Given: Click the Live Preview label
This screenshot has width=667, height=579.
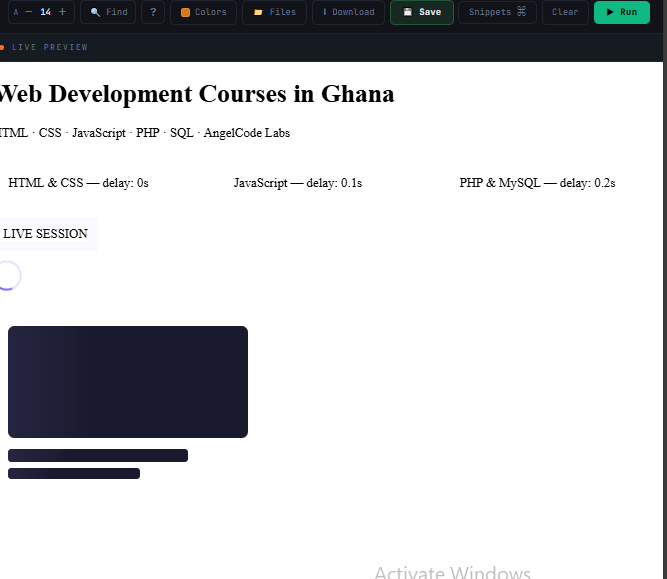Looking at the screenshot, I should pyautogui.click(x=50, y=47).
